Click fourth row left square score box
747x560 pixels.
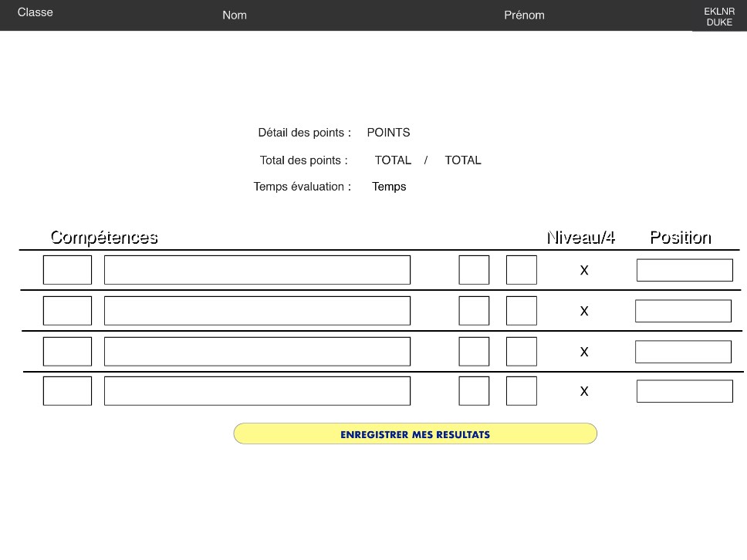pos(474,391)
